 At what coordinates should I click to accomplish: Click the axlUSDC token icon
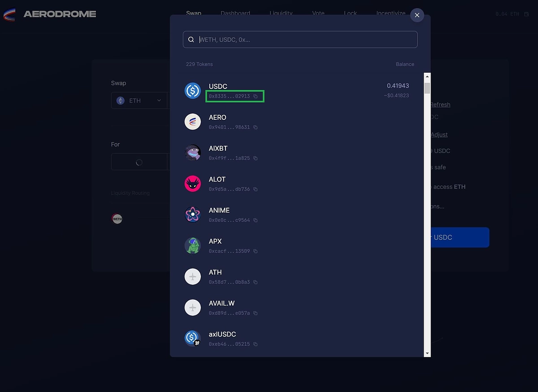193,338
